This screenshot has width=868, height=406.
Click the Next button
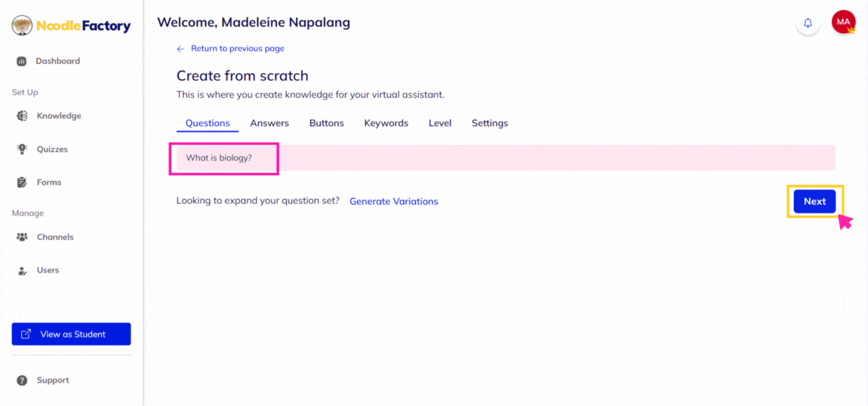pos(815,201)
